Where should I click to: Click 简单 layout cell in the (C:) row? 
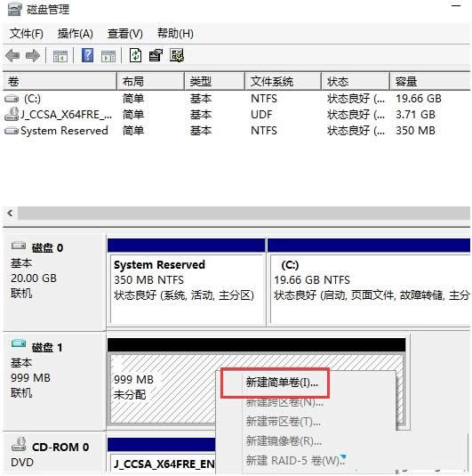(133, 99)
